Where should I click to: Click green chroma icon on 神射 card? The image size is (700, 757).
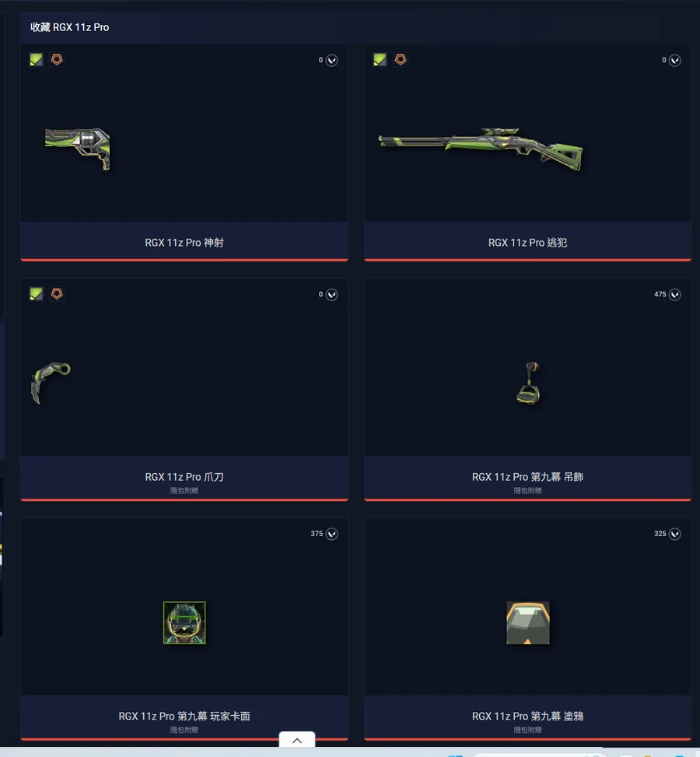click(x=37, y=60)
